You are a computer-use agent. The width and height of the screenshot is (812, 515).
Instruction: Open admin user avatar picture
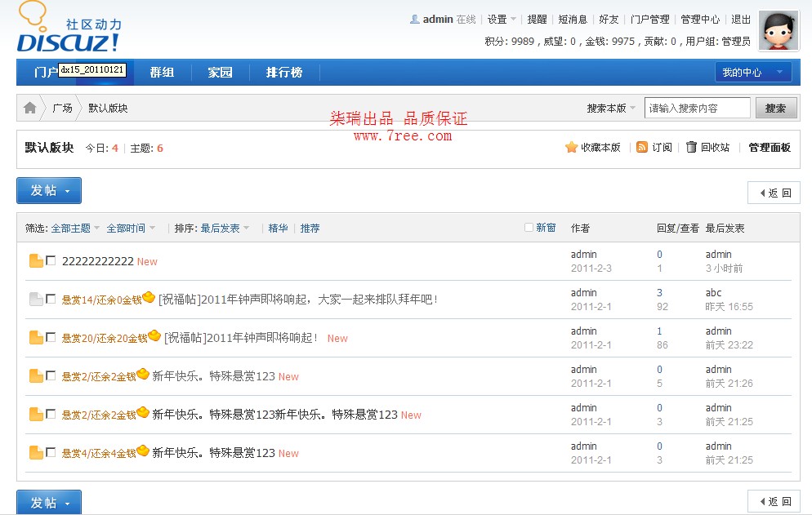click(779, 30)
